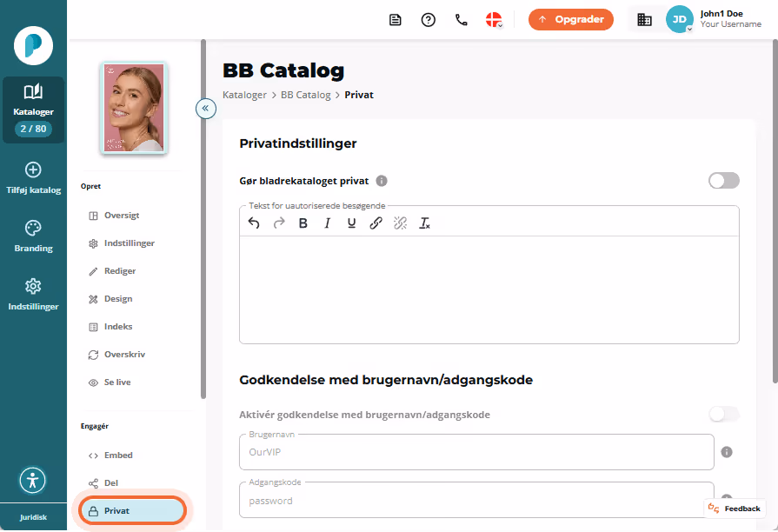Open the Danish flag language dropdown

coord(495,20)
